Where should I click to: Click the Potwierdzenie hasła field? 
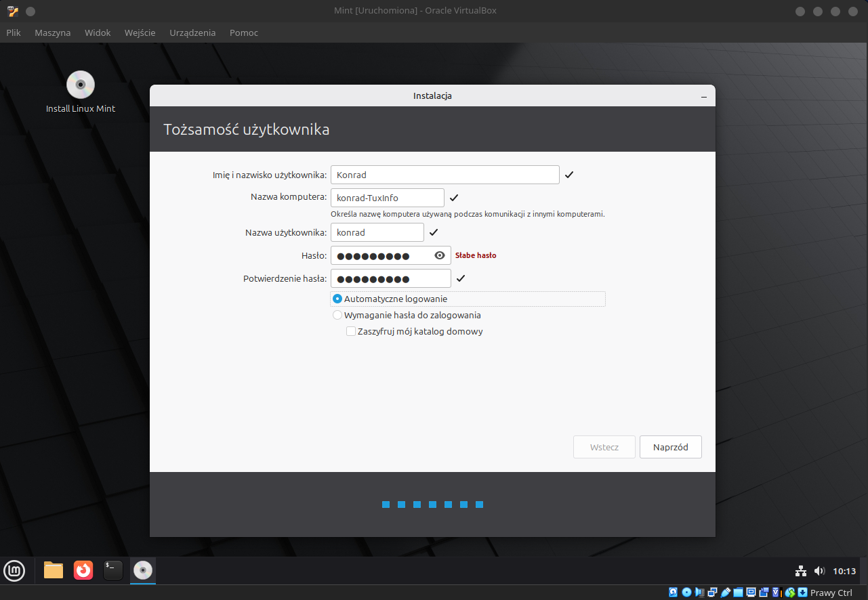(391, 278)
